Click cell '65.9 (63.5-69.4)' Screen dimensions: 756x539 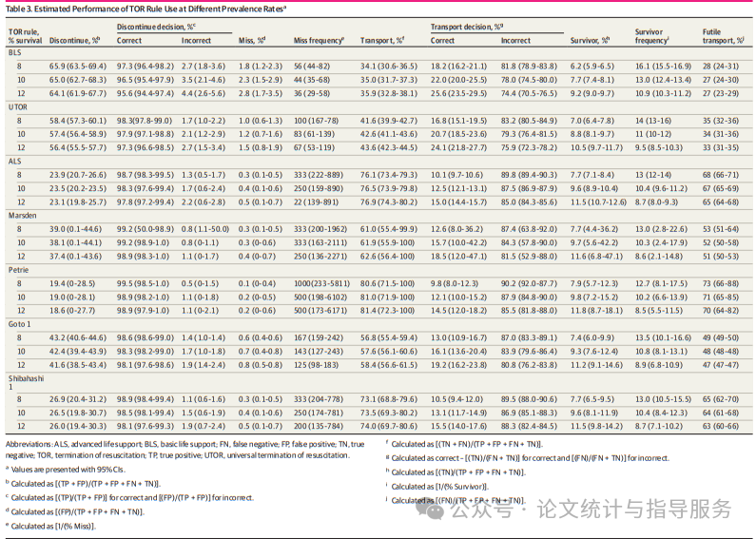coord(78,66)
